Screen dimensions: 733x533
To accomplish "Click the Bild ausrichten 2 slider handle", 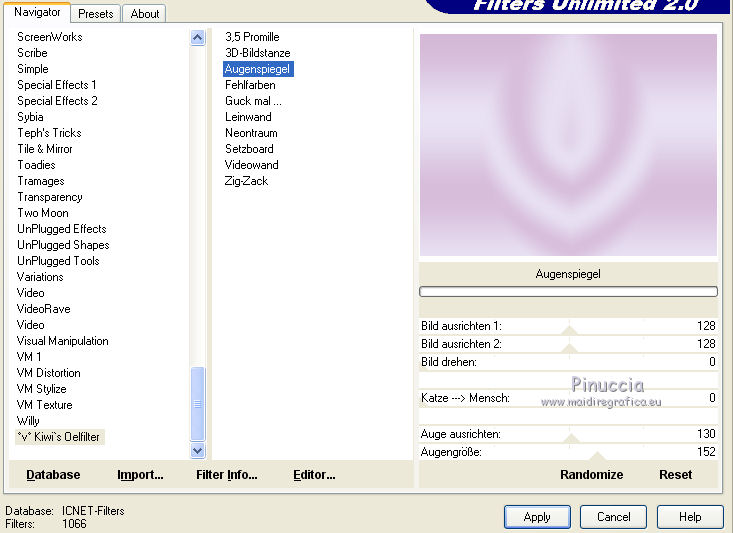I will click(x=569, y=348).
